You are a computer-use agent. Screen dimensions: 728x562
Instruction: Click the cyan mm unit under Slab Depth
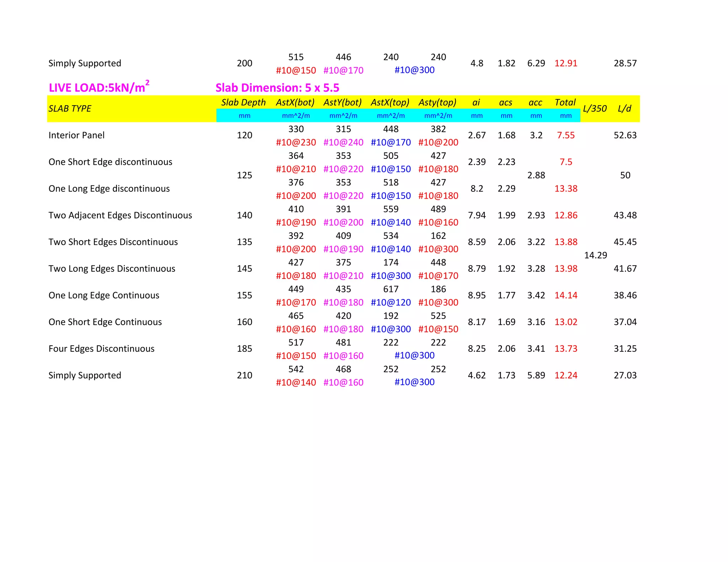click(x=245, y=116)
